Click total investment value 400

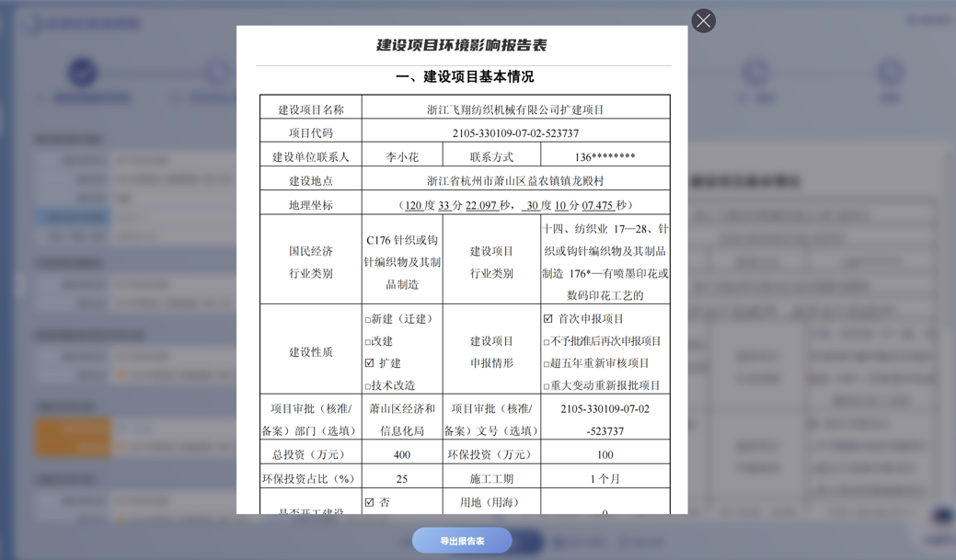(402, 455)
